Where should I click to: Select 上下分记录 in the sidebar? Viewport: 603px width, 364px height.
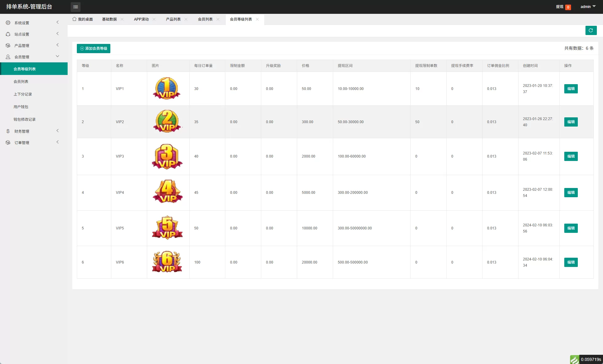point(23,94)
